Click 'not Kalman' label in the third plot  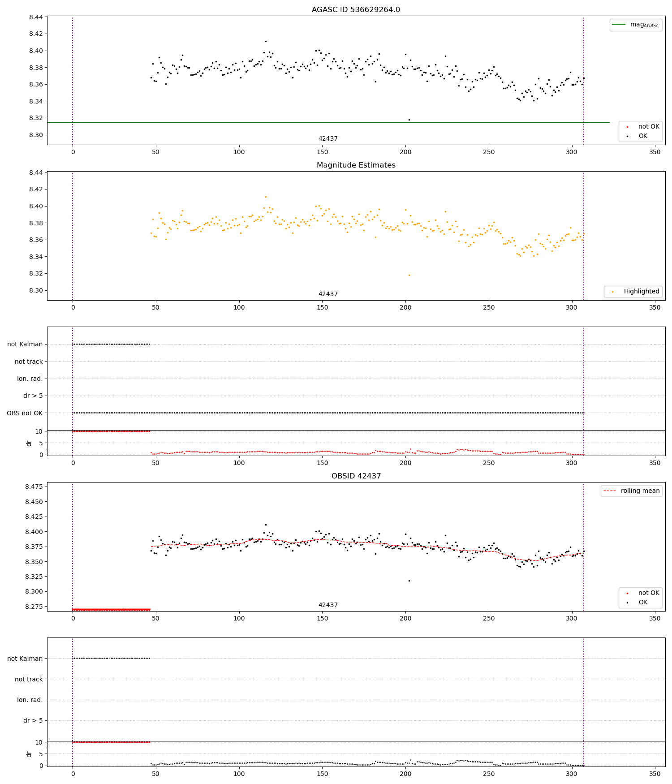click(25, 345)
